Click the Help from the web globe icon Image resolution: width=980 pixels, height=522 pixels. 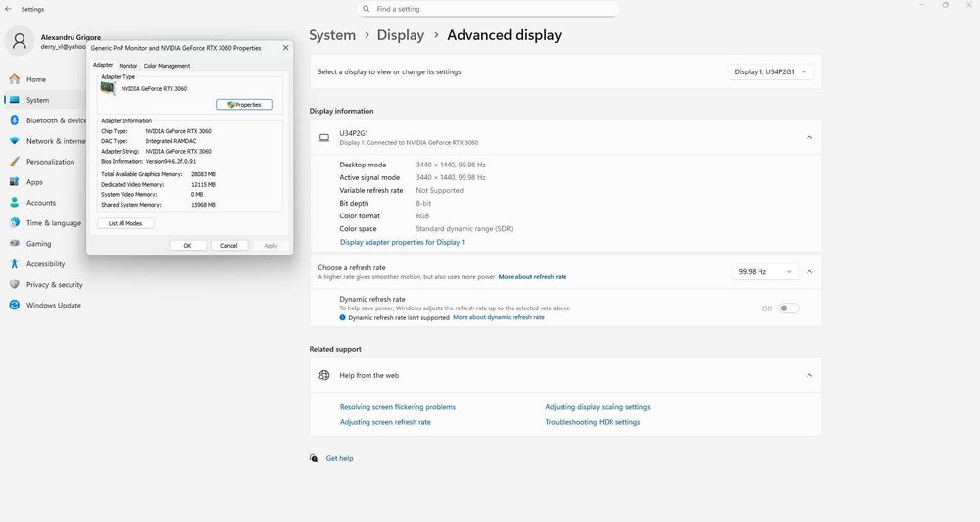tap(324, 375)
